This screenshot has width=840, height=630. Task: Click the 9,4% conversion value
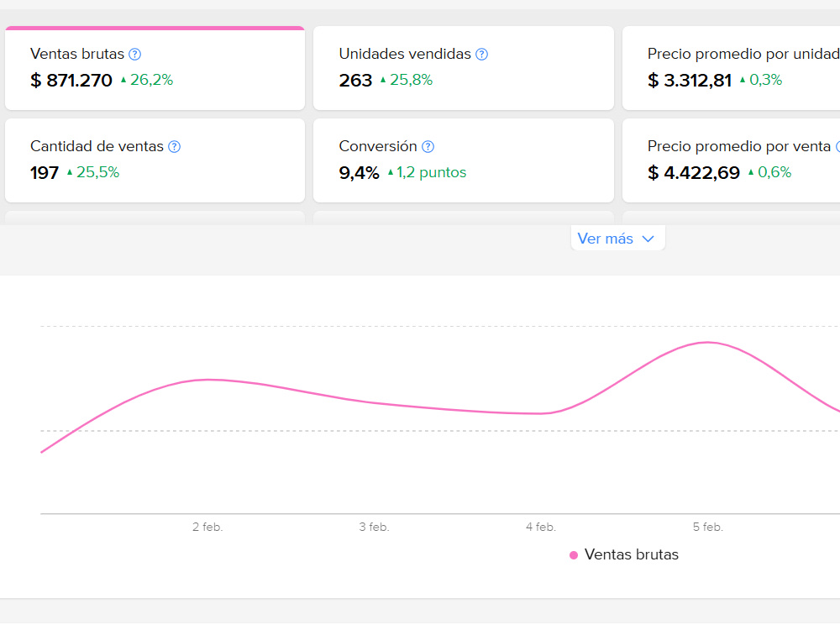(x=359, y=172)
